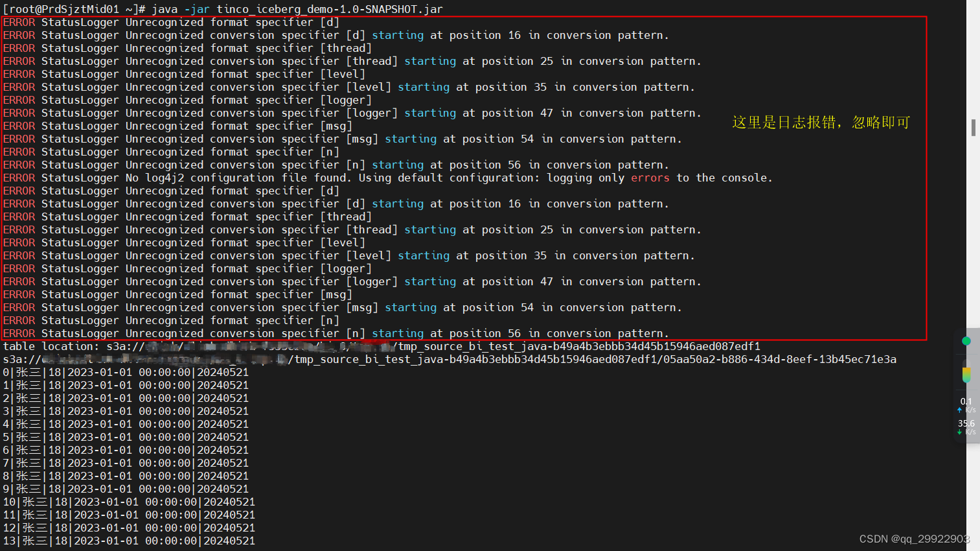Click output row starting with 6|张三
Viewport: 980px width, 551px height.
pos(126,450)
